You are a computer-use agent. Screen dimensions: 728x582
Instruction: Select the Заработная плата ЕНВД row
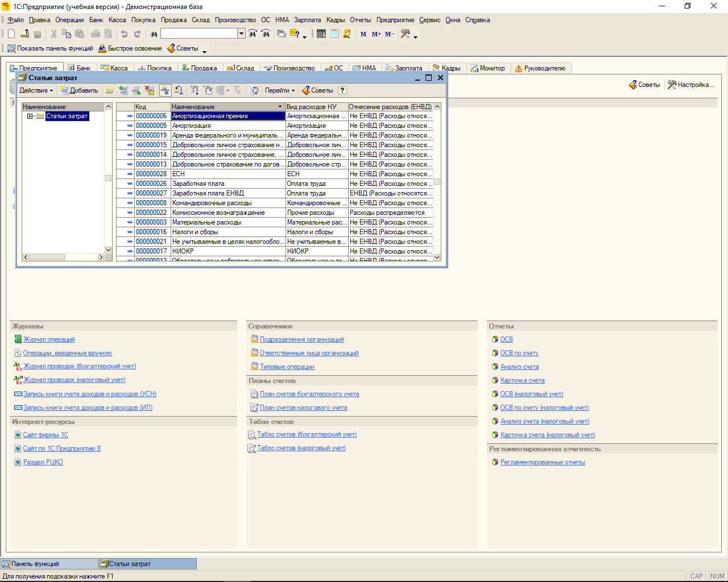pyautogui.click(x=275, y=193)
